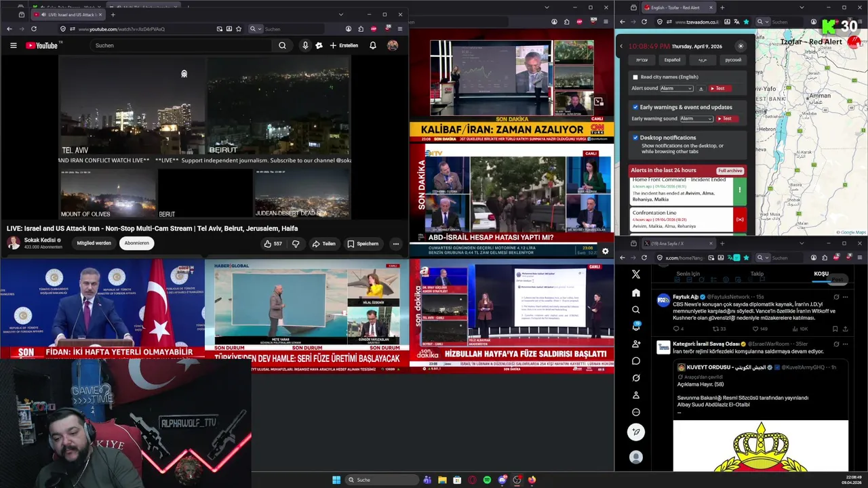Open the Alert sound dropdown

tap(677, 88)
